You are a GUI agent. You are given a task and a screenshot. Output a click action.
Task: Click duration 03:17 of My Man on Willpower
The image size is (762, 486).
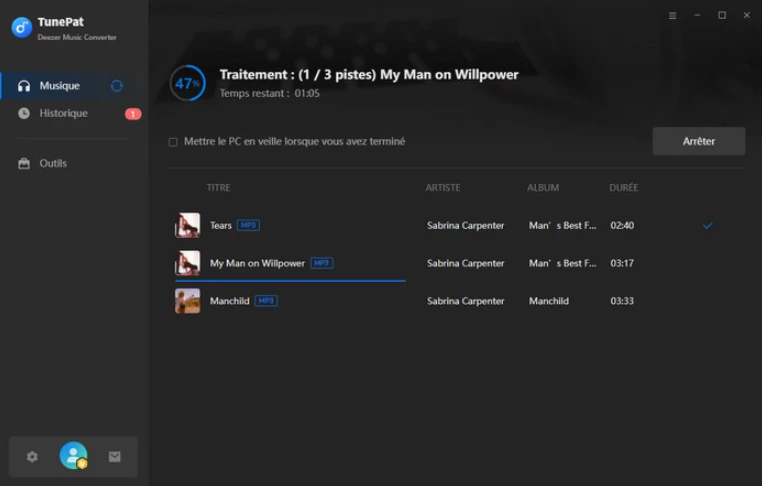[622, 263]
